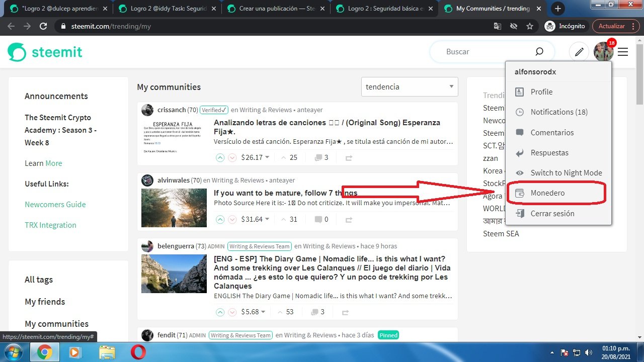The width and height of the screenshot is (644, 362).
Task: Bookmark page with the star icon
Action: 529,26
